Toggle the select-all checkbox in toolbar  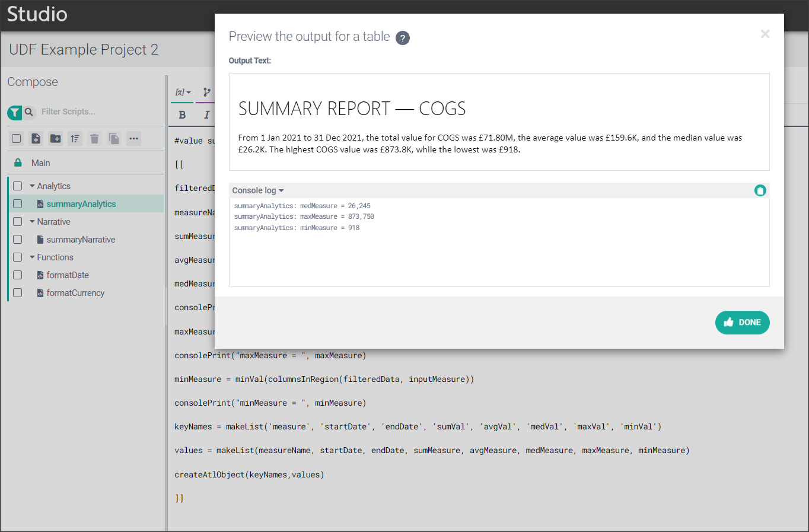pos(17,139)
